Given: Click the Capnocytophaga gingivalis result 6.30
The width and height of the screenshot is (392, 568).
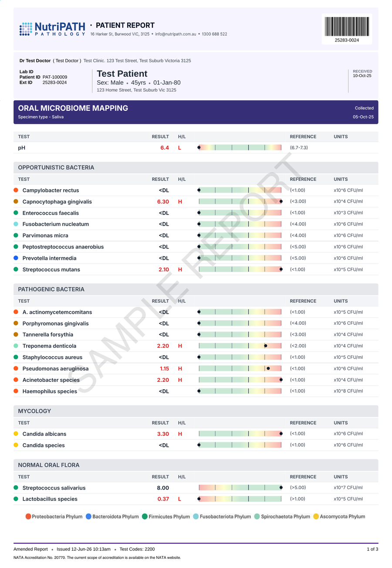Looking at the screenshot, I should point(163,202).
